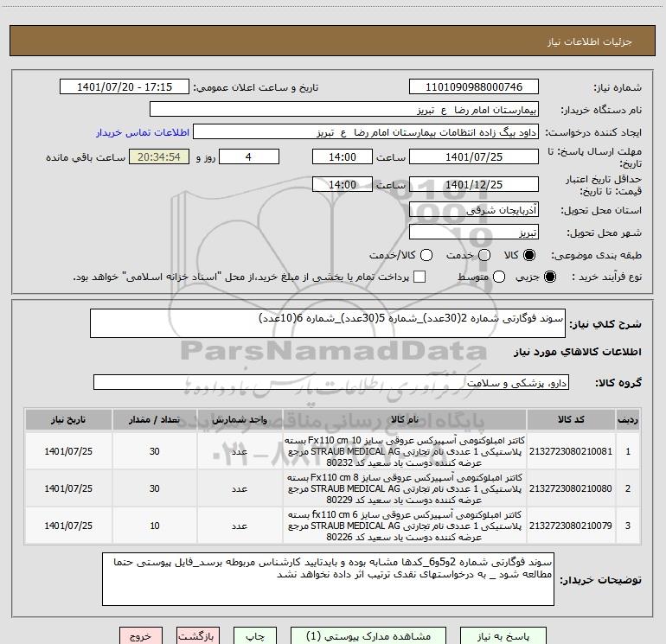This screenshot has height=644, width=666.
Task: Click quantity 10 in row 3
Action: [x=155, y=526]
